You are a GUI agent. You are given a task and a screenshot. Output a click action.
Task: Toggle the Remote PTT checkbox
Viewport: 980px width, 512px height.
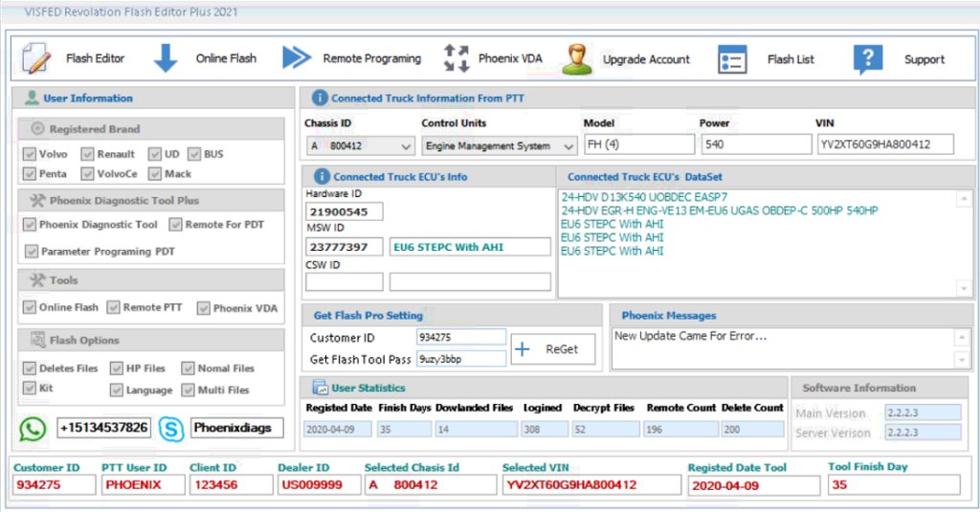coord(113,307)
